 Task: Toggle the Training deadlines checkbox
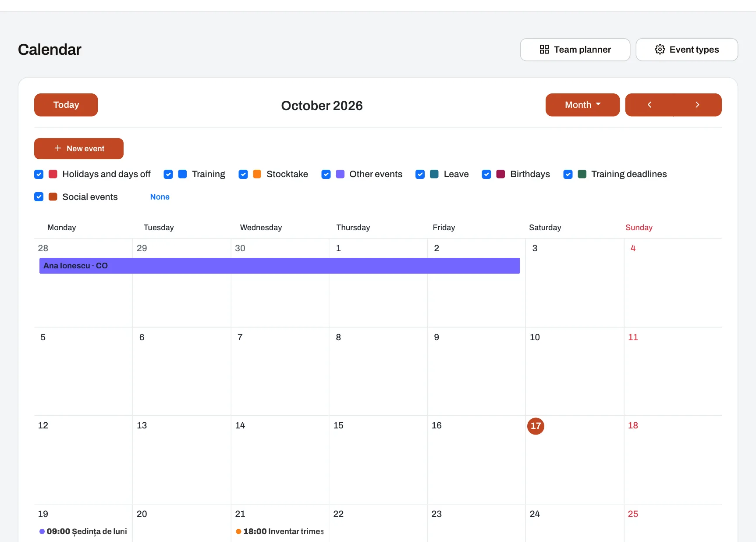coord(568,174)
